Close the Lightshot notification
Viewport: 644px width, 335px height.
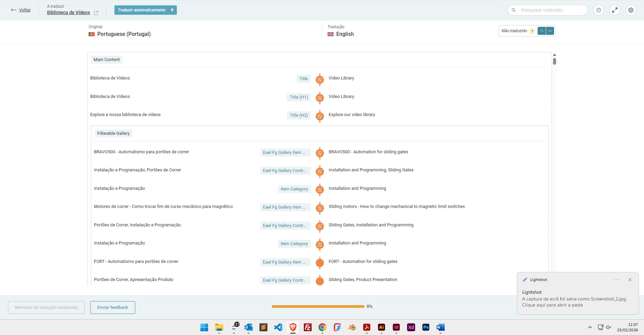tap(630, 280)
